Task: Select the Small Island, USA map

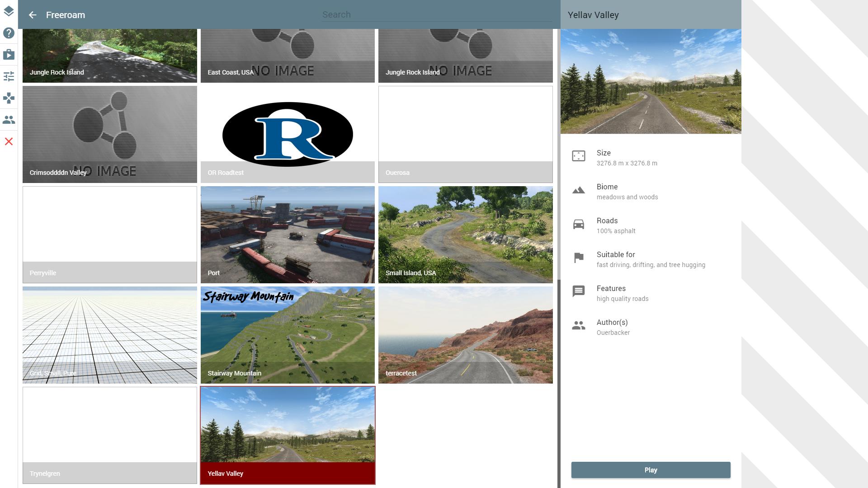Action: [x=465, y=235]
